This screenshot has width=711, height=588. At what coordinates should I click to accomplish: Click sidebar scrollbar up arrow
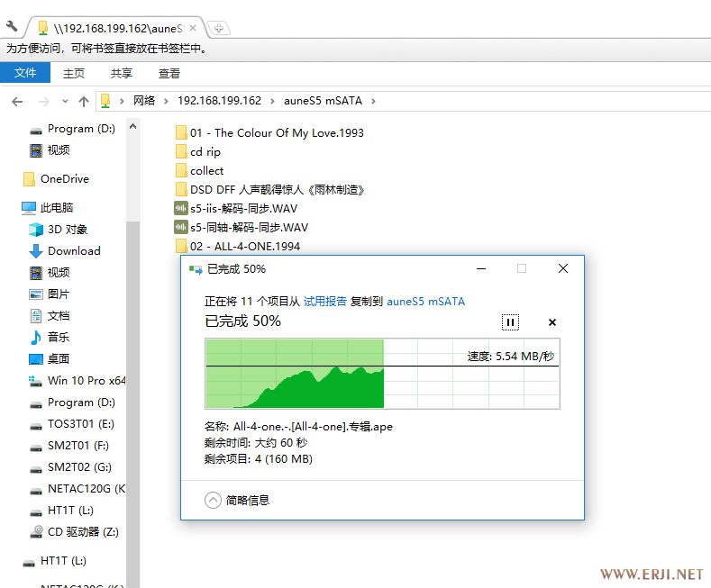point(132,126)
